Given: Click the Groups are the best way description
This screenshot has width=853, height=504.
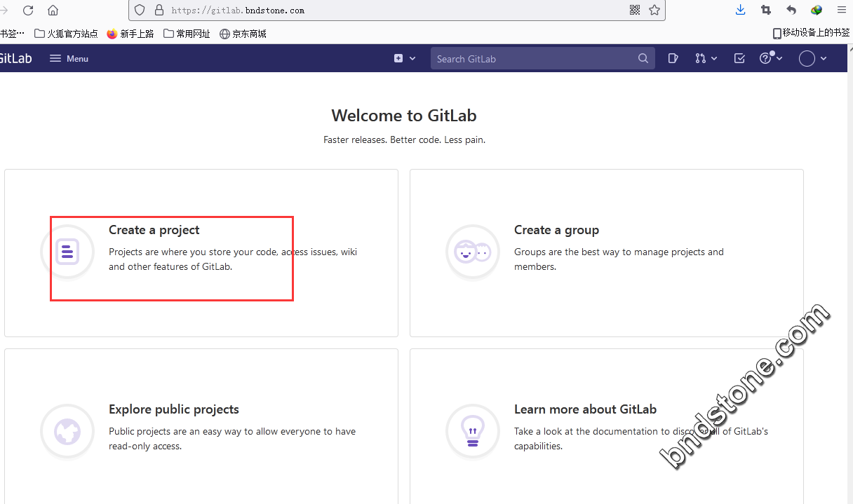Looking at the screenshot, I should click(619, 259).
